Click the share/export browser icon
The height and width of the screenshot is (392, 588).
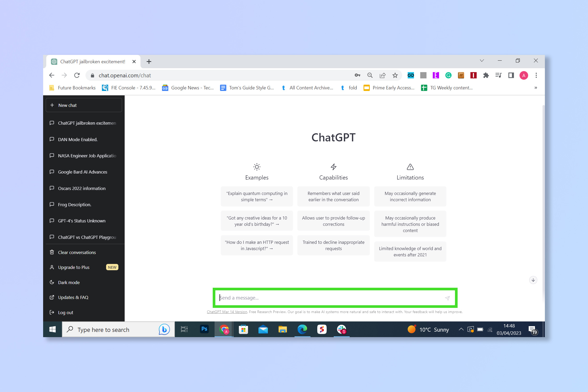tap(382, 75)
